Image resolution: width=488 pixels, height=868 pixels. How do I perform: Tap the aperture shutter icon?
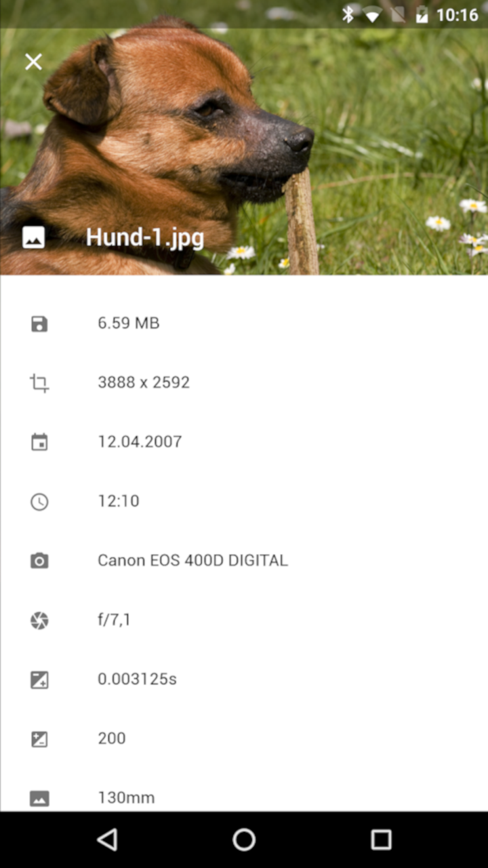point(39,620)
